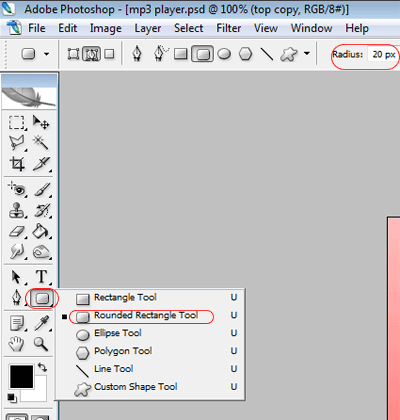Click the Rounded Rectangle tool in toolbox
Screen dimensions: 400x420
(x=42, y=298)
